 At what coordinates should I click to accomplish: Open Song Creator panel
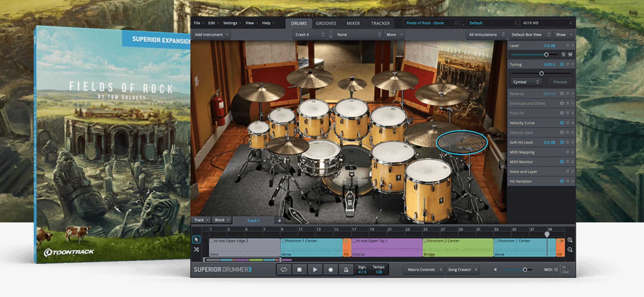point(462,270)
